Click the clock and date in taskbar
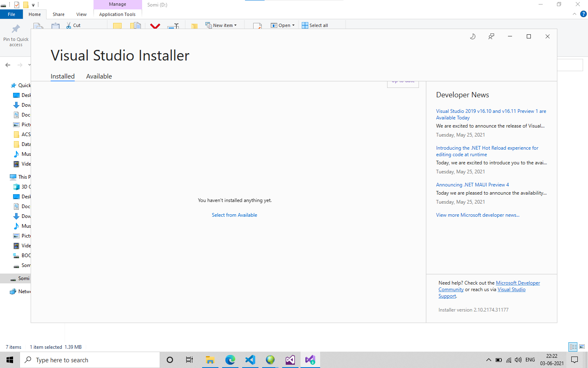Image resolution: width=588 pixels, height=368 pixels. (x=552, y=360)
